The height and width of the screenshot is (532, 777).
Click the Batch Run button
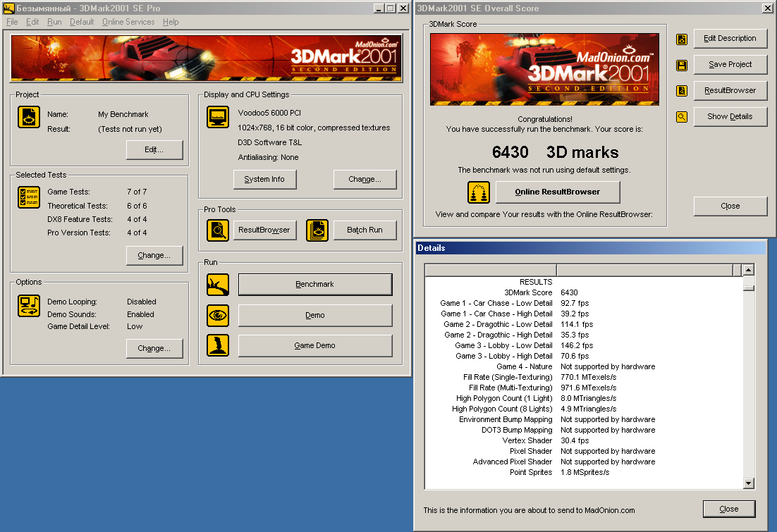(x=365, y=230)
